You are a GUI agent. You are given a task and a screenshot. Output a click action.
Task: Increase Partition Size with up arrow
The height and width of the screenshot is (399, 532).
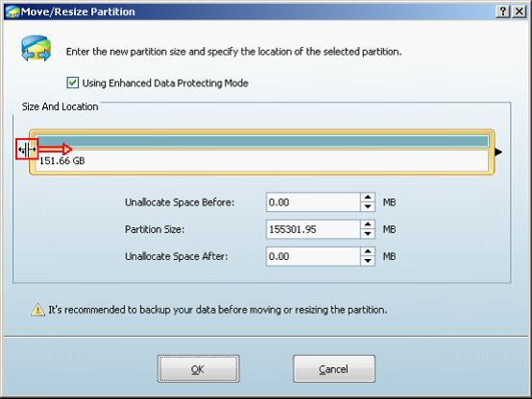(x=368, y=224)
